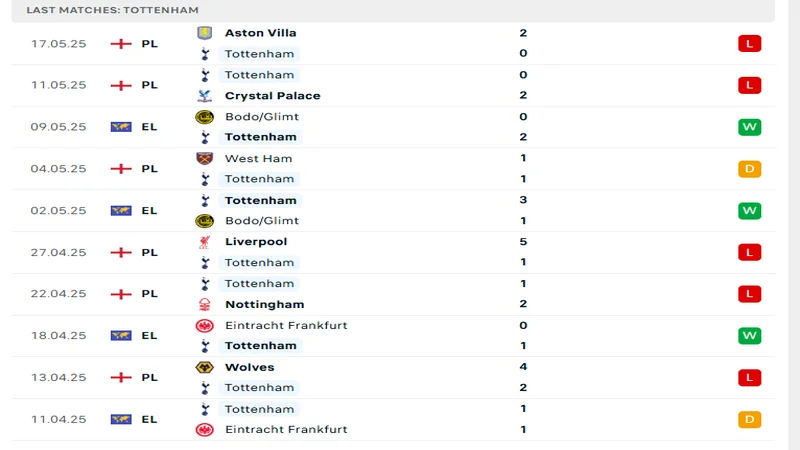800x450 pixels.
Task: Click England flag icon for 17.05.25 match
Action: 121,44
